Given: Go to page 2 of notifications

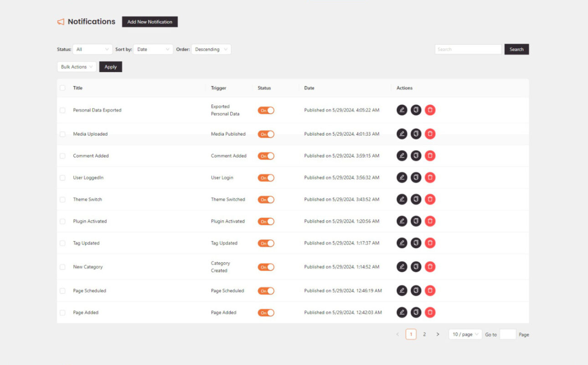Looking at the screenshot, I should (424, 334).
